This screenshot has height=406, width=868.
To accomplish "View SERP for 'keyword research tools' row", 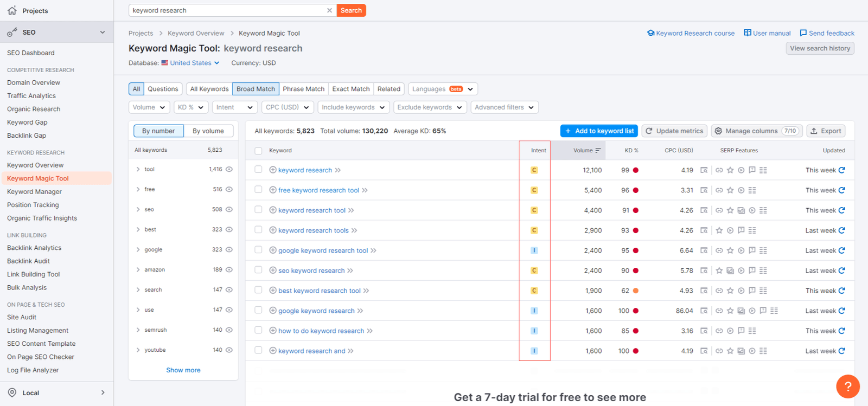I will tap(704, 230).
